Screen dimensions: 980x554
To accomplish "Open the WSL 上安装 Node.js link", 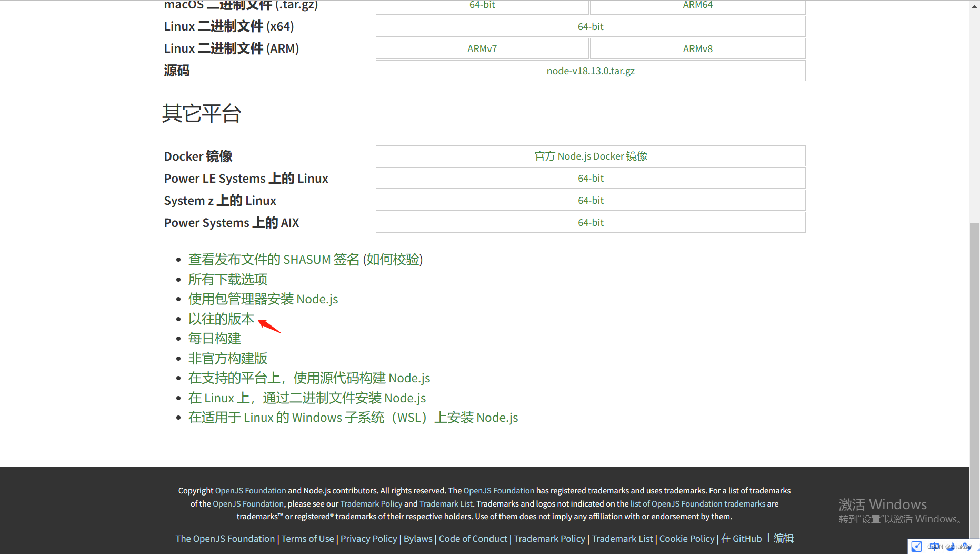I will (353, 418).
